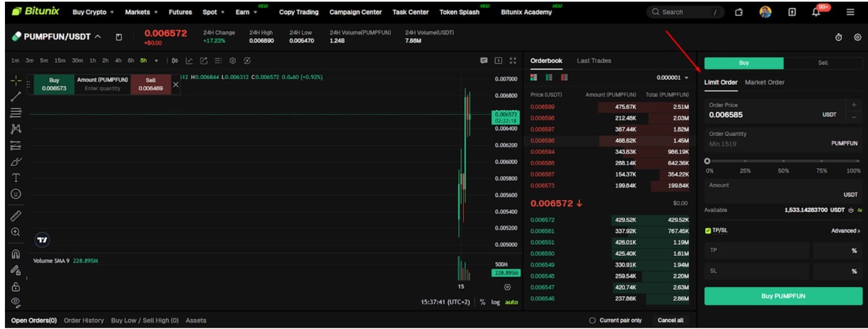Open the Fibonacci retracement tool
The image size is (868, 329).
coord(16,113)
